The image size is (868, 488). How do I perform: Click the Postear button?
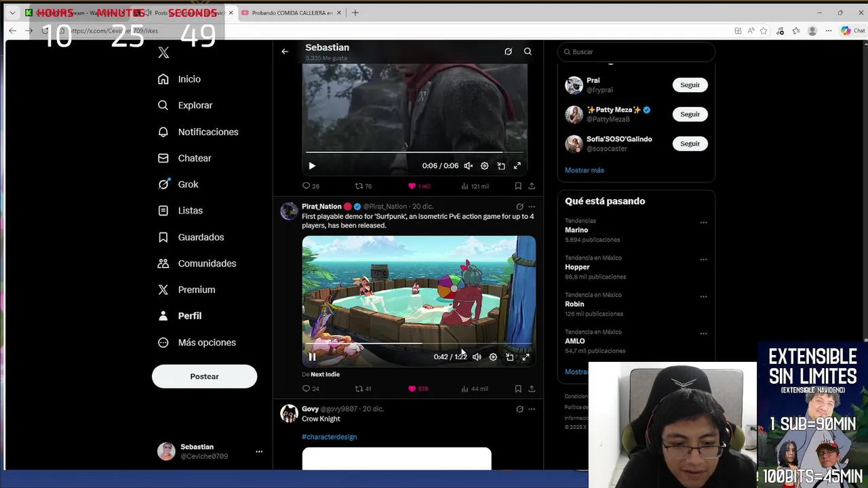tap(204, 376)
